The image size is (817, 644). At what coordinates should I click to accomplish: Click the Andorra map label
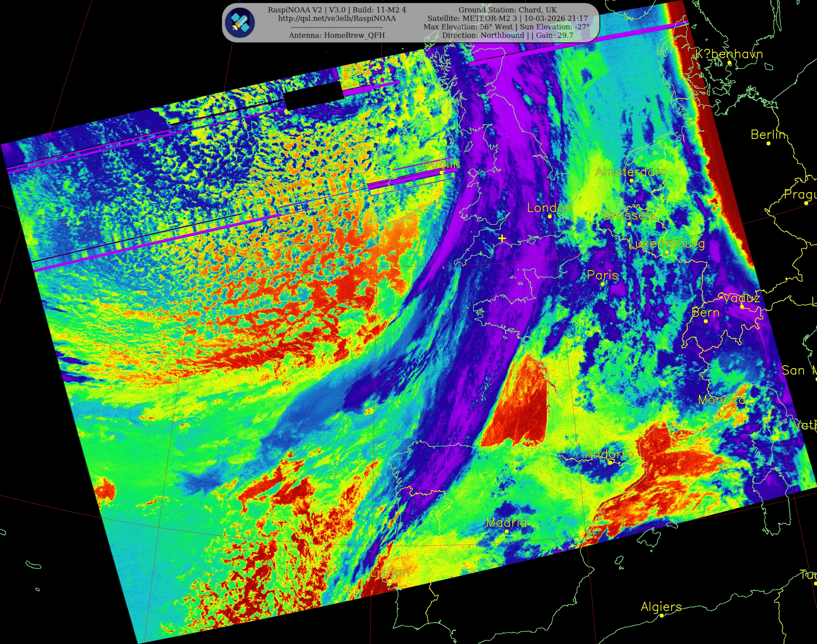[x=609, y=454]
